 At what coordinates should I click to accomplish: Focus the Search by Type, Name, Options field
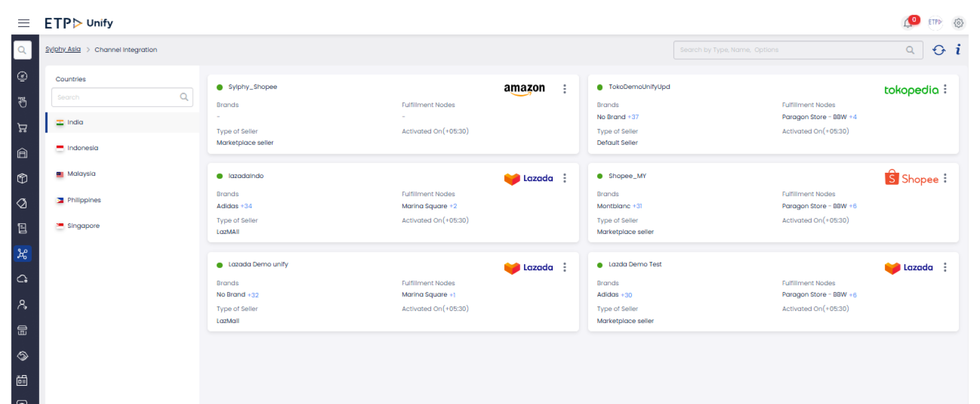coord(798,50)
